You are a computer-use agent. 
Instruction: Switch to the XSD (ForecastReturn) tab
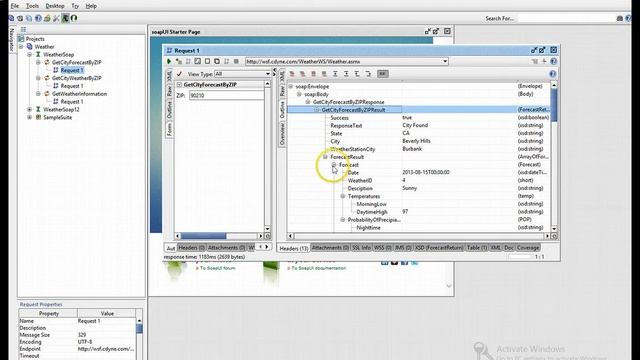tap(439, 247)
